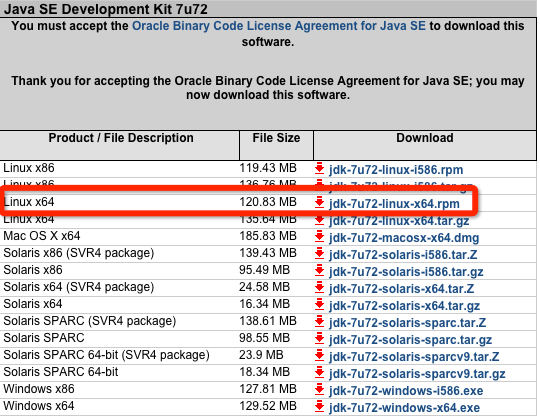
Task: Click the 24.58 MB file size
Action: 264,287
